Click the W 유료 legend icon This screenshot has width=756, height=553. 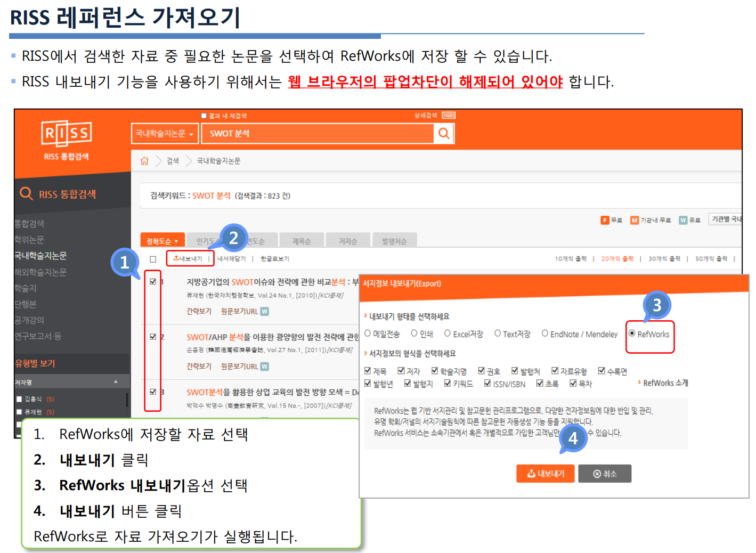[683, 220]
